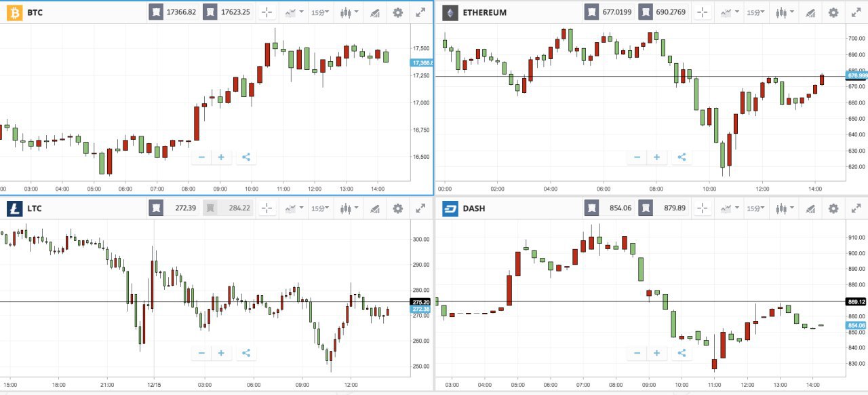Viewport: 868px width, 395px height.
Task: Expand the indicators dropdown on LTC chart
Action: click(x=294, y=208)
